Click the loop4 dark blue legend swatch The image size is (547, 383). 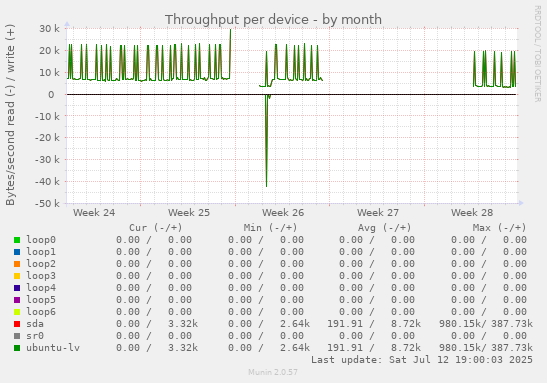[x=17, y=288]
